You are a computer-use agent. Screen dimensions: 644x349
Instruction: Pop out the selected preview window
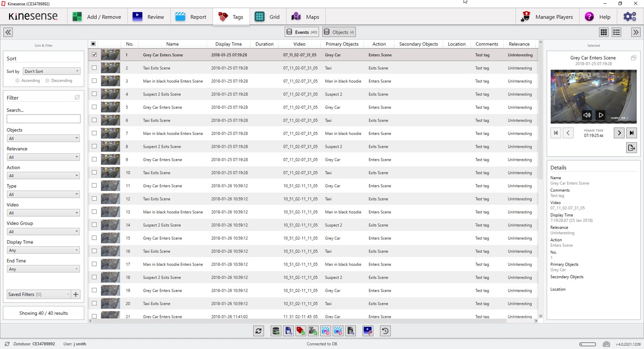[x=634, y=58]
